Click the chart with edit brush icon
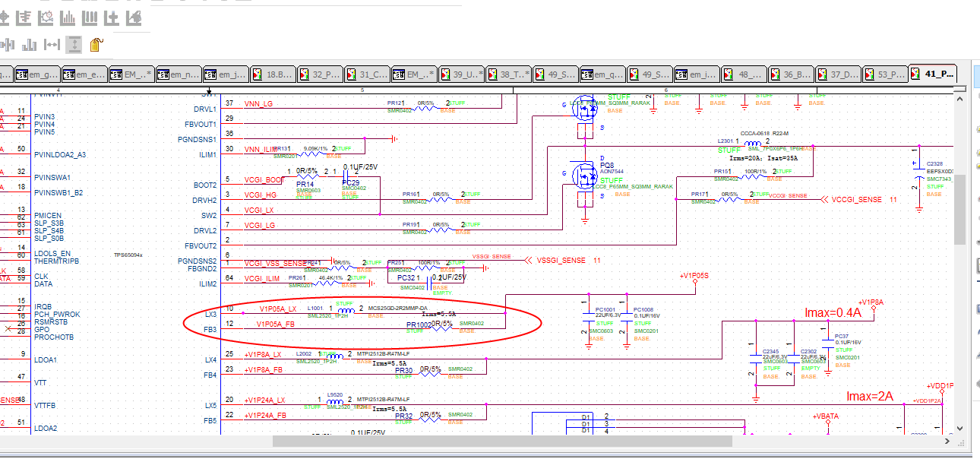Viewport: 980px width, 459px height. tap(134, 17)
